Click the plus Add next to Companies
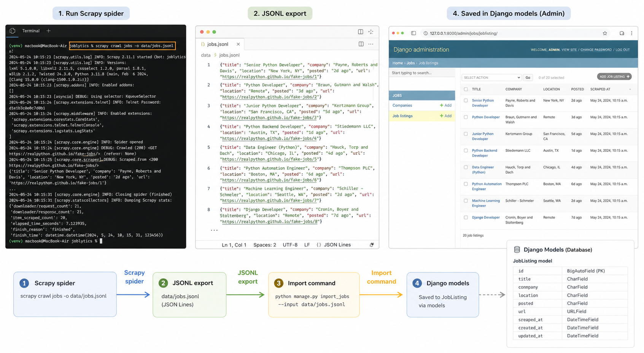The image size is (644, 353). click(x=445, y=105)
